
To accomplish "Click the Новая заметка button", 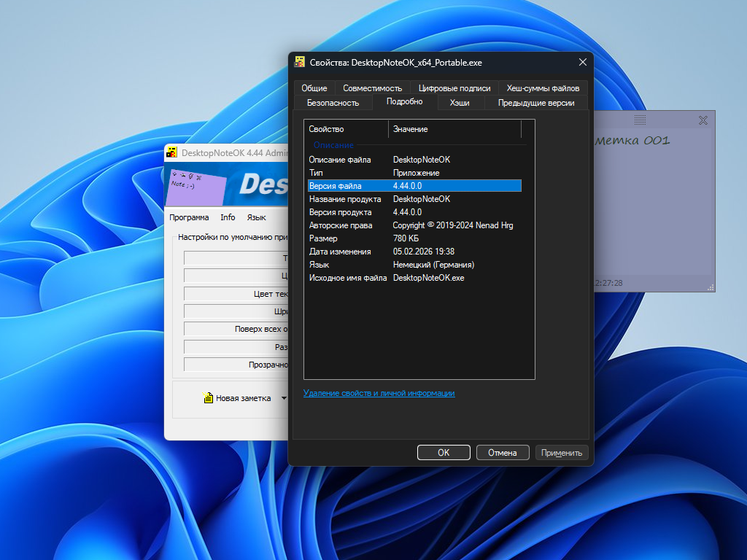I will [x=237, y=398].
